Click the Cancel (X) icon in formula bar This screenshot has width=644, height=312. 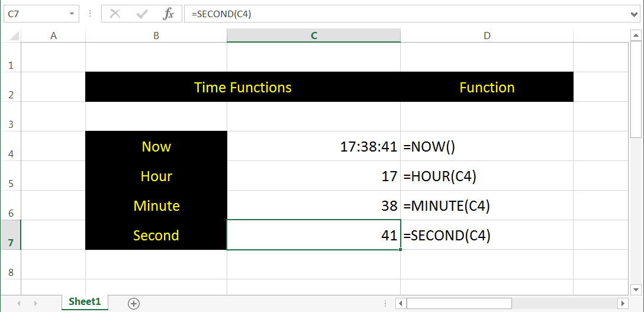coord(115,14)
